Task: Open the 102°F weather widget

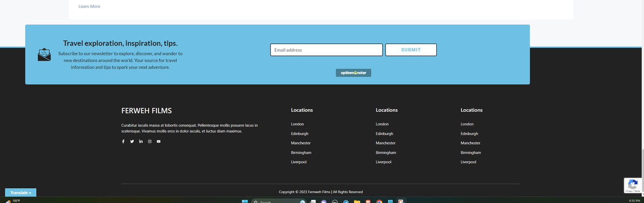Action: 13,201
